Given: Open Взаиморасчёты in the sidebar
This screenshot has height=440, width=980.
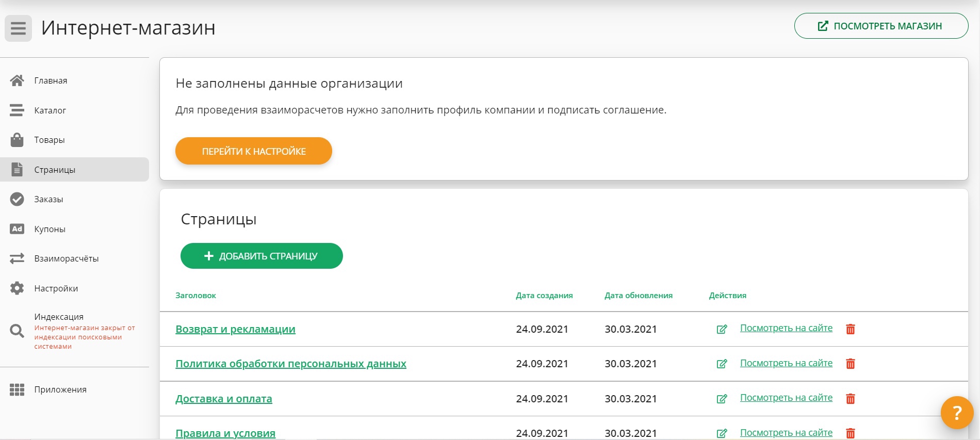Looking at the screenshot, I should (x=74, y=258).
